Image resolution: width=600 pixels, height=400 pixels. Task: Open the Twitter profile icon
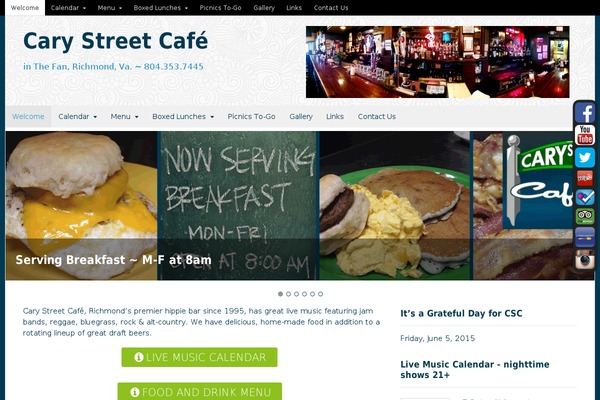tap(584, 157)
